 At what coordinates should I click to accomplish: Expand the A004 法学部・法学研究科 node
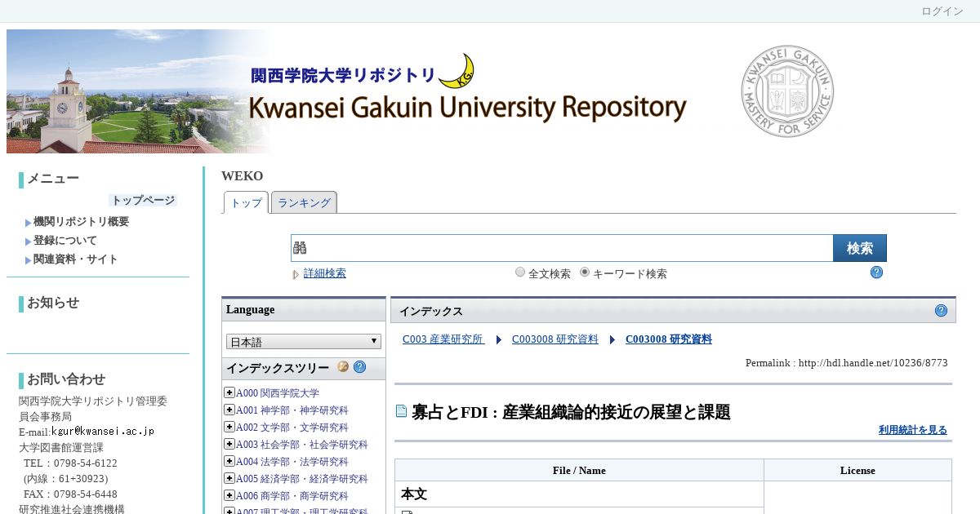[229, 461]
